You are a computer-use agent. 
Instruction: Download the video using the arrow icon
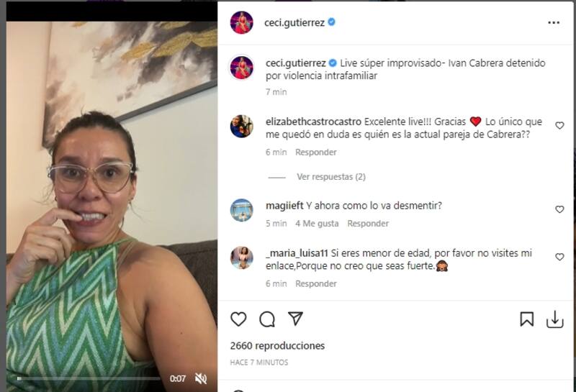point(554,319)
